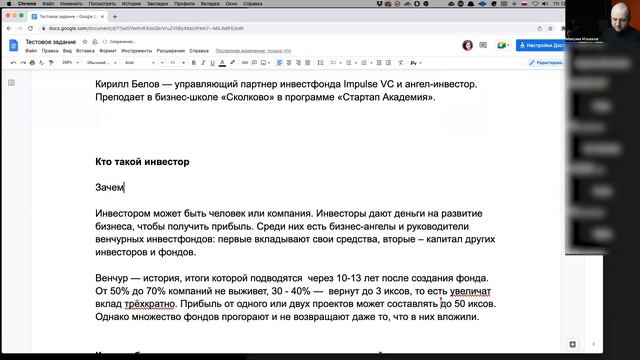Open the Справка menu in Docs
The width and height of the screenshot is (640, 360).
(x=199, y=51)
